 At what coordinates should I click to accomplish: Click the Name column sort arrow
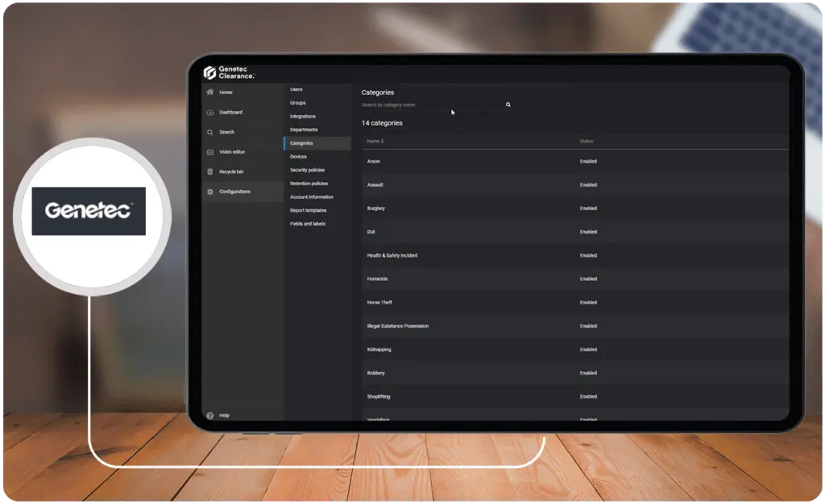[x=383, y=141]
